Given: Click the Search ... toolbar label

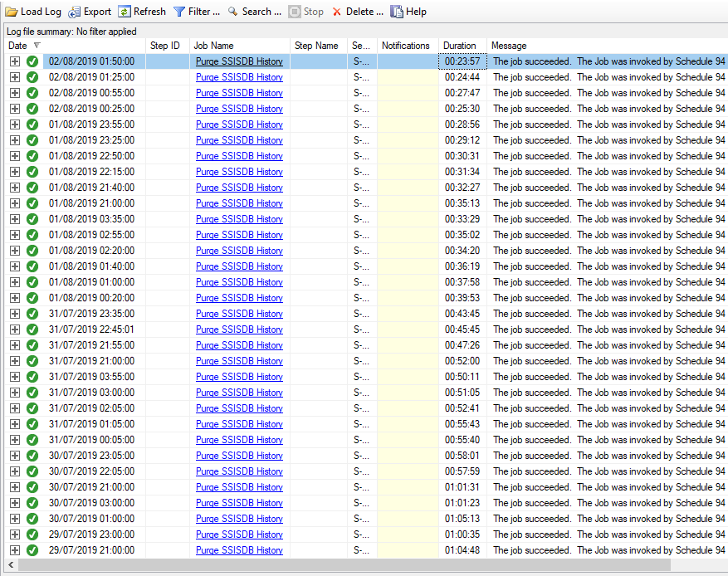Looking at the screenshot, I should click(x=261, y=12).
